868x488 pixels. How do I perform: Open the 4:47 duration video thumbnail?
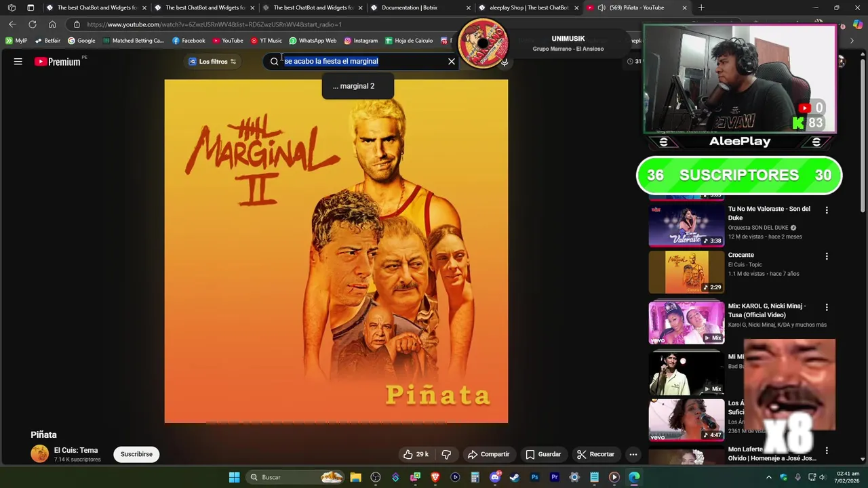pos(686,420)
